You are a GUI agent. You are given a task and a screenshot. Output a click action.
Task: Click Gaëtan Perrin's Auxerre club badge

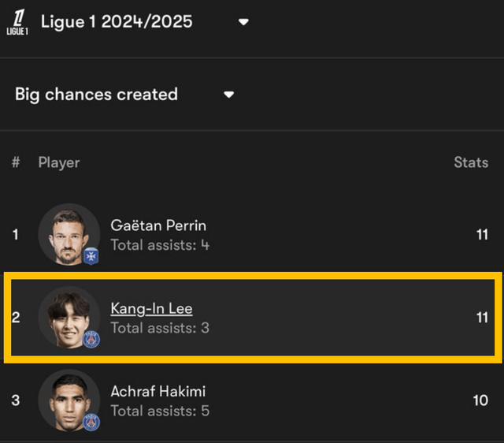pos(91,256)
